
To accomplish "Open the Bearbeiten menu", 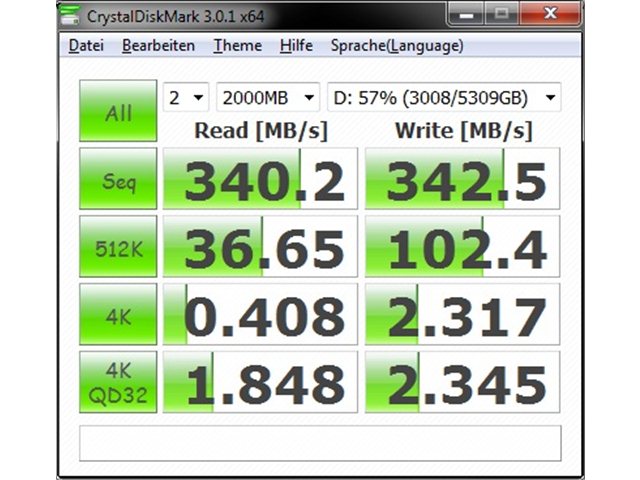I will (x=158, y=45).
